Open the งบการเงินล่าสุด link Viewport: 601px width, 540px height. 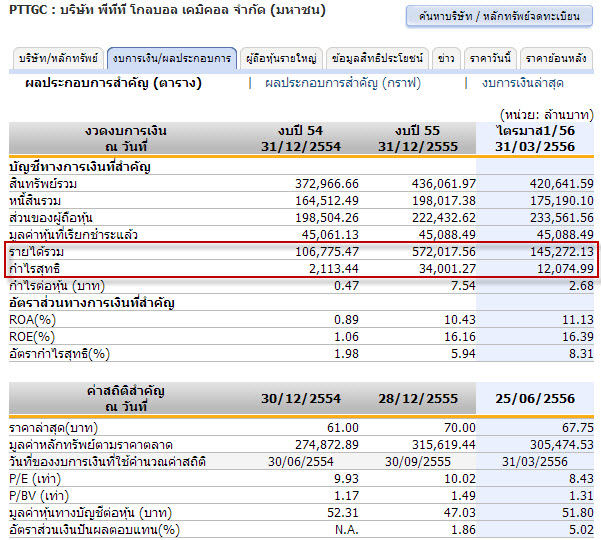[523, 83]
